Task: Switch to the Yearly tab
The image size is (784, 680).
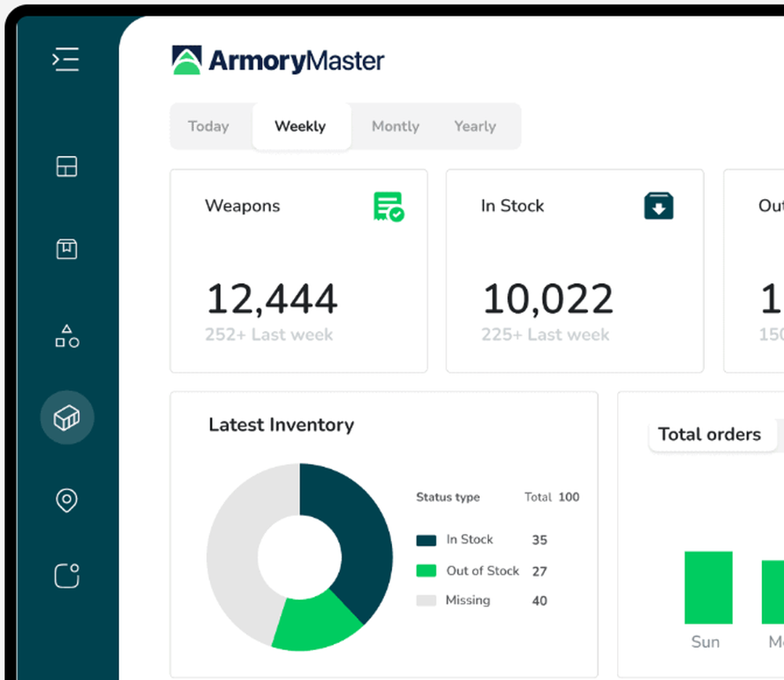Action: pyautogui.click(x=475, y=126)
